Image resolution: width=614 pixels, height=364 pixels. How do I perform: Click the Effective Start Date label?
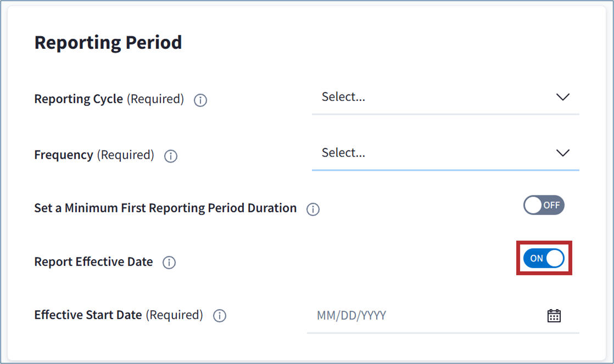tap(88, 315)
